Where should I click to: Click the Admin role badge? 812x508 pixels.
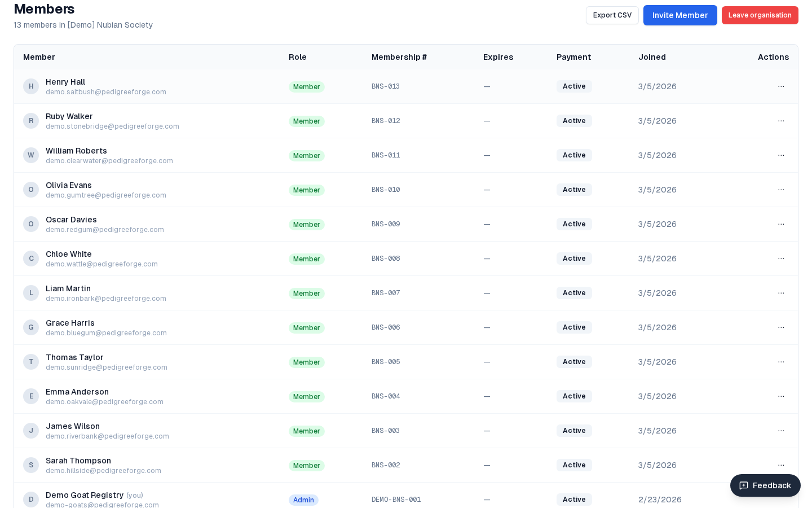click(x=304, y=500)
